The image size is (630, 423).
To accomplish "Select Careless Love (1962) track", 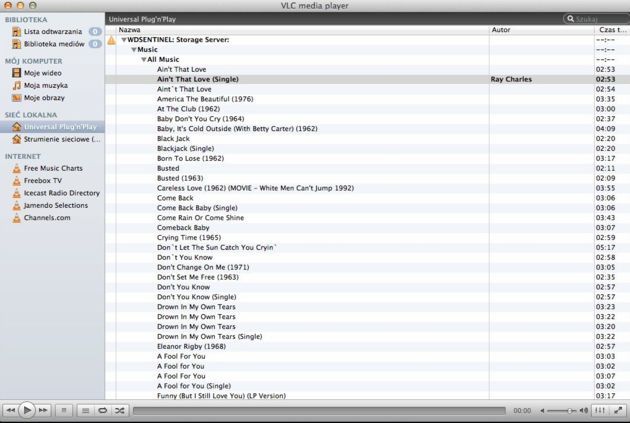I will click(255, 188).
